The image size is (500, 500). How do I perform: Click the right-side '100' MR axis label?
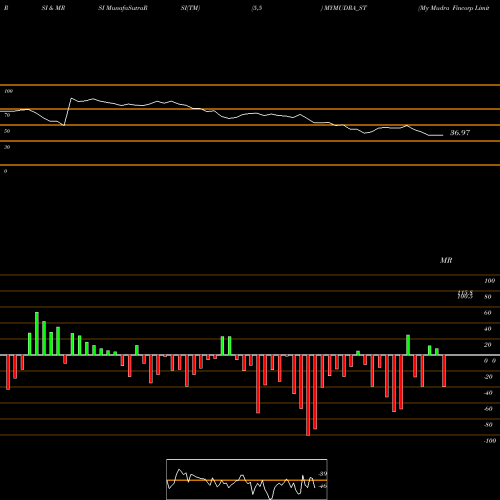(489, 281)
